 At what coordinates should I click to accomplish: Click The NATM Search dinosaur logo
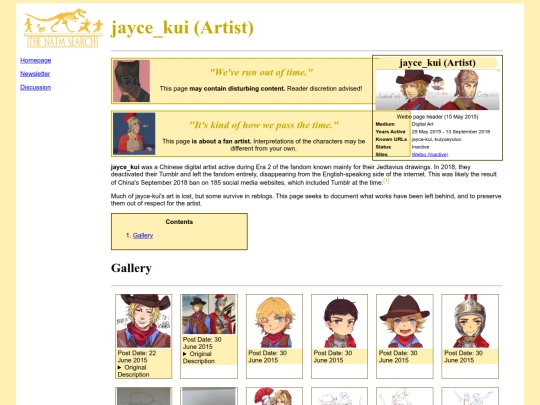click(63, 28)
